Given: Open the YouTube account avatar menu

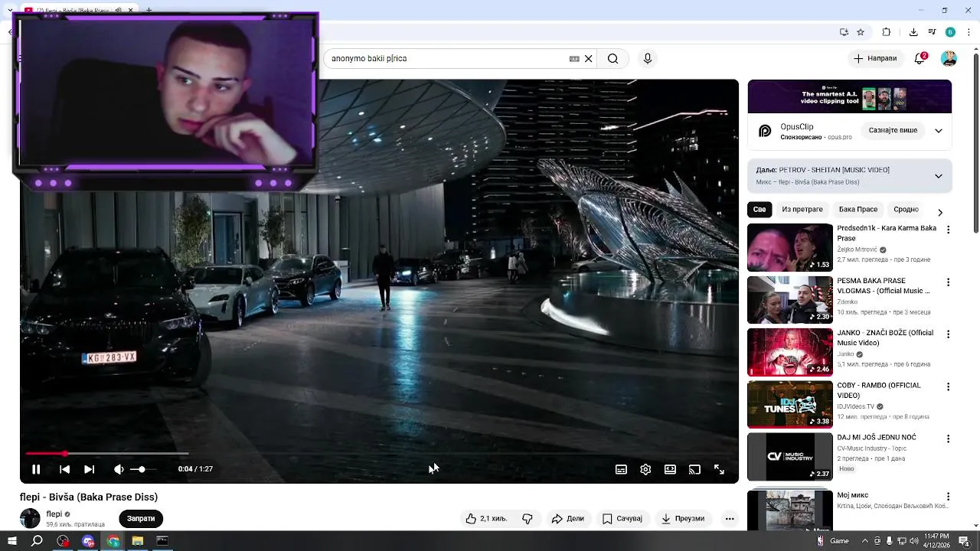Looking at the screenshot, I should (949, 58).
